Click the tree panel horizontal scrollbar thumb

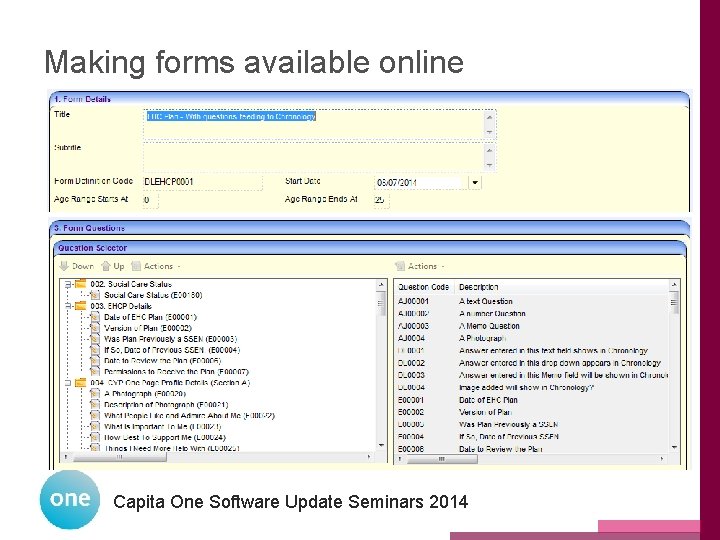click(x=119, y=457)
